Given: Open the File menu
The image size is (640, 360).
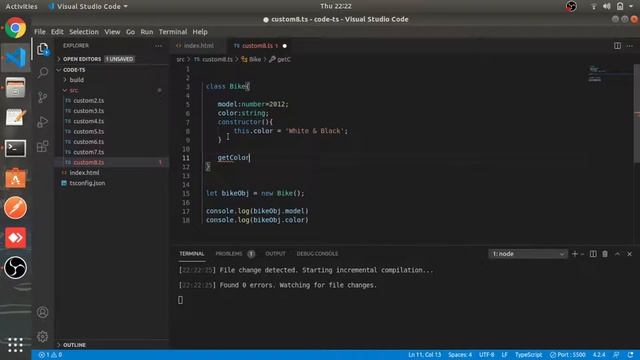Looking at the screenshot, I should coord(40,32).
